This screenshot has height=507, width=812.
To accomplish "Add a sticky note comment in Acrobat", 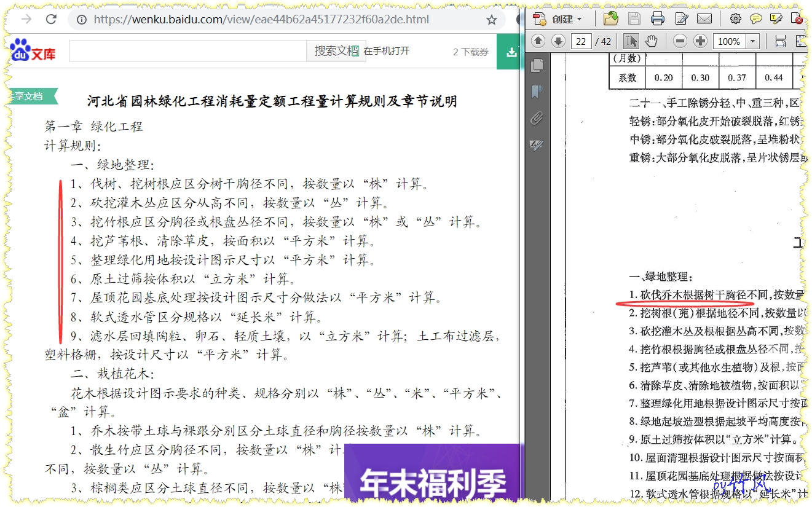I will click(756, 18).
